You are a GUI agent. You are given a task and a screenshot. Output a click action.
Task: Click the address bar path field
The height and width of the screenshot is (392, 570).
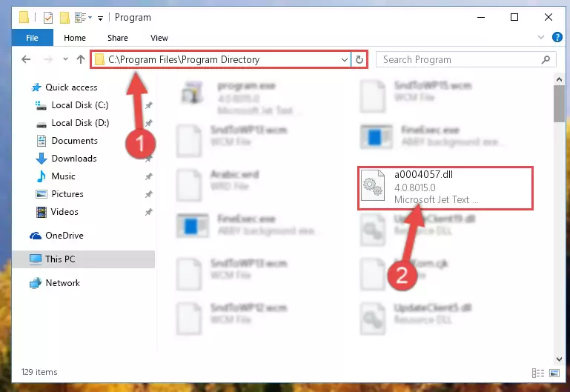220,59
